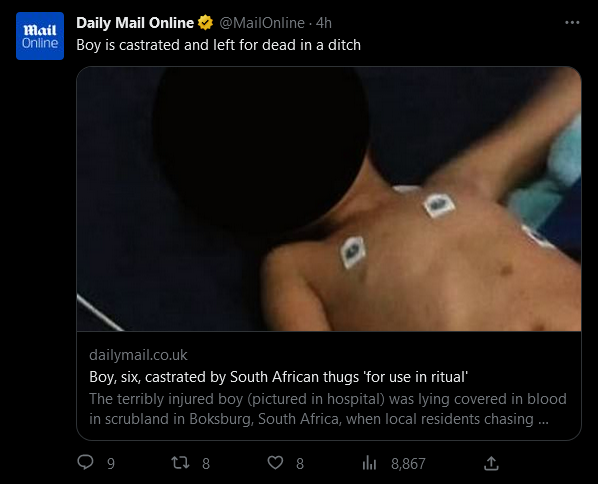This screenshot has width=598, height=484.
Task: Click the dailymail.co.uk domain label
Action: 138,355
